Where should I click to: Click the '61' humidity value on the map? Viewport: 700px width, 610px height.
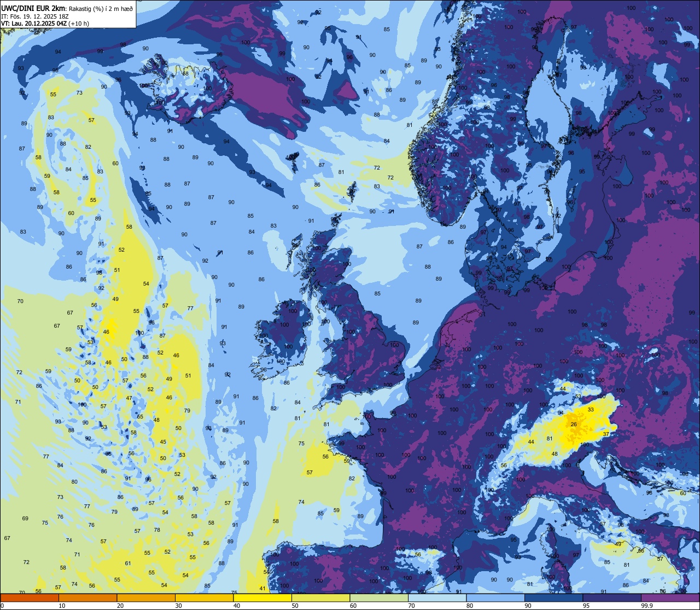(128, 563)
